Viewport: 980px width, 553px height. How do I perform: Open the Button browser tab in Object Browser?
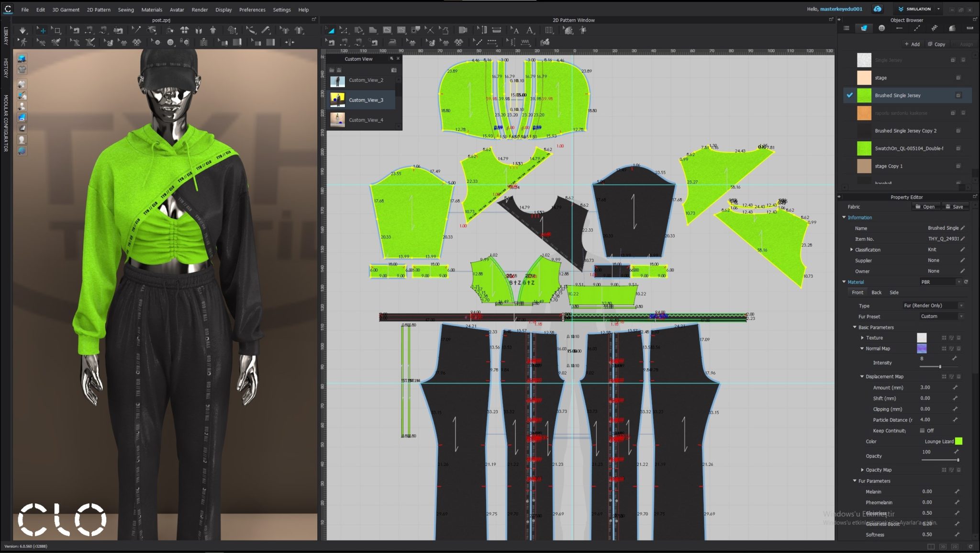point(881,28)
